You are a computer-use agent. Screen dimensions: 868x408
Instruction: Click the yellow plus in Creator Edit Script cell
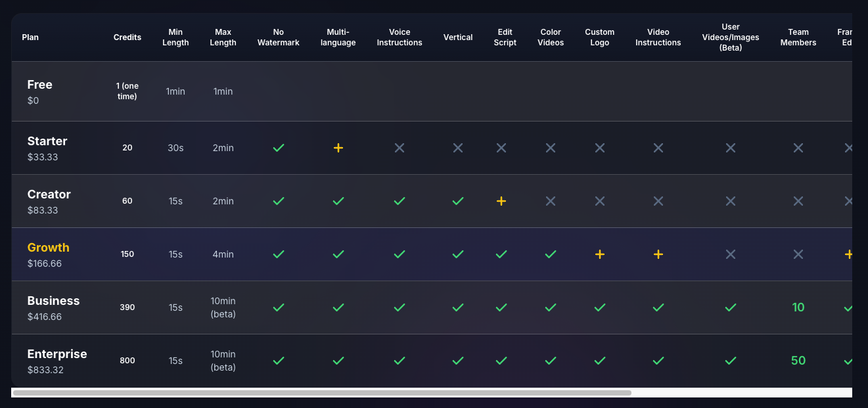[x=501, y=201]
